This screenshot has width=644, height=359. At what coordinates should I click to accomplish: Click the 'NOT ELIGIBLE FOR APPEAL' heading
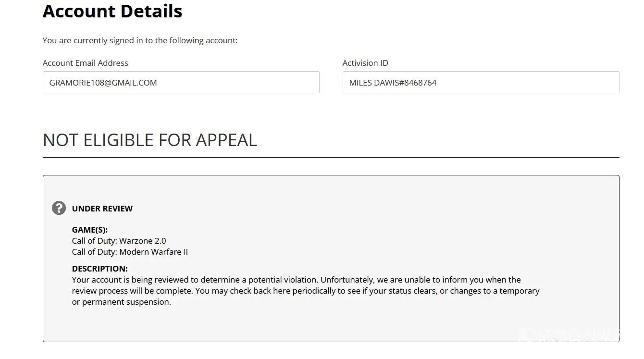[150, 140]
